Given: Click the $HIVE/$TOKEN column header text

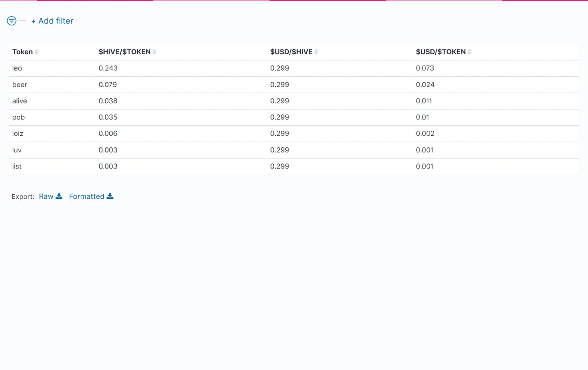Looking at the screenshot, I should click(x=124, y=52).
